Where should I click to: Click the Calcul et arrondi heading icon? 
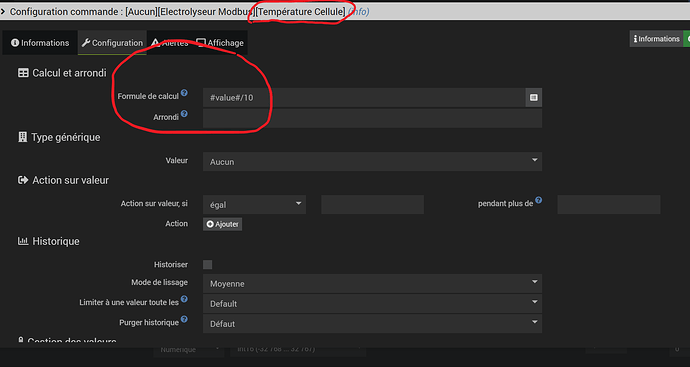click(x=23, y=73)
